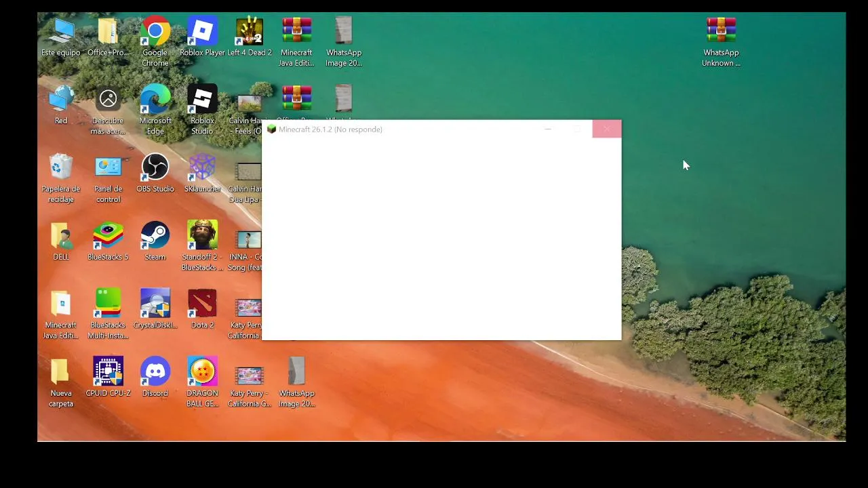Select the WhatsApp Unknown WinRAR archive
The width and height of the screenshot is (868, 488).
[x=721, y=42]
